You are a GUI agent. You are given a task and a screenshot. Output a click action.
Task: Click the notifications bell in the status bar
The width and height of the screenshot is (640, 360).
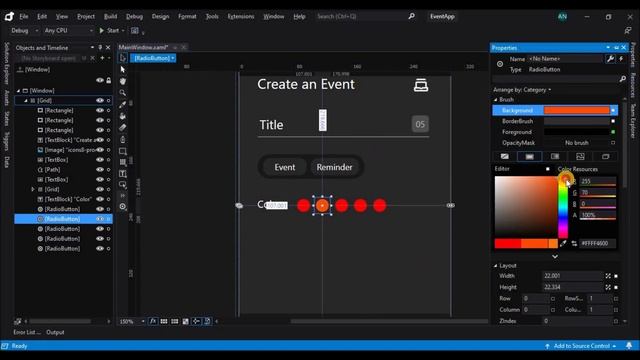tap(629, 346)
